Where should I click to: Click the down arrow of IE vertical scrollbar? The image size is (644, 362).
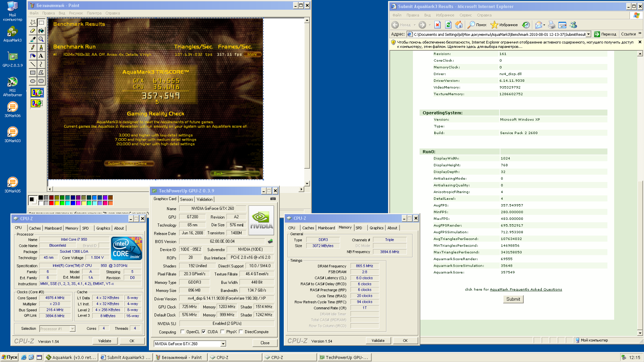click(640, 333)
